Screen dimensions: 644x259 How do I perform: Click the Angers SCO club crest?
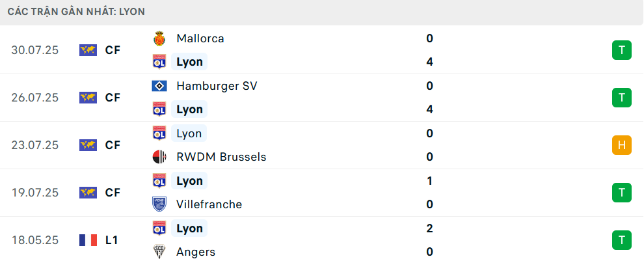(x=159, y=252)
